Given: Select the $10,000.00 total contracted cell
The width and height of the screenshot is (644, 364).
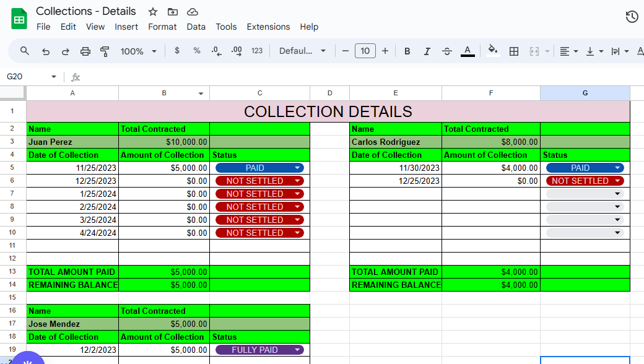Looking at the screenshot, I should (164, 142).
